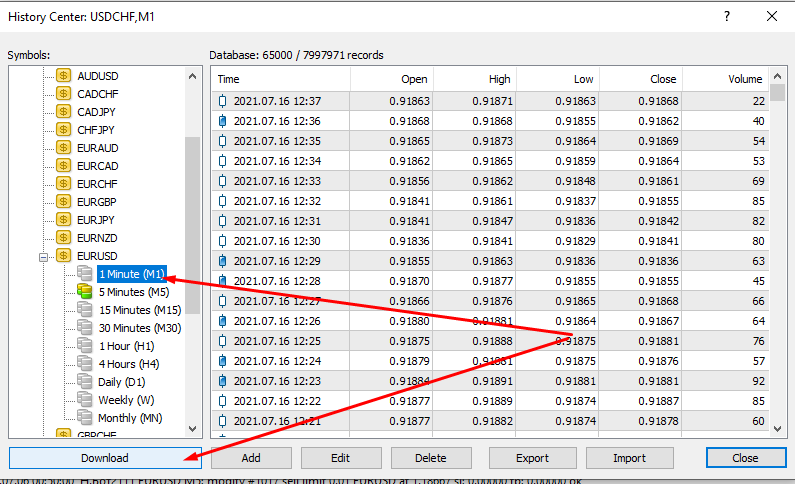Click the question mark help button
This screenshot has height=484, width=795.
pos(727,16)
